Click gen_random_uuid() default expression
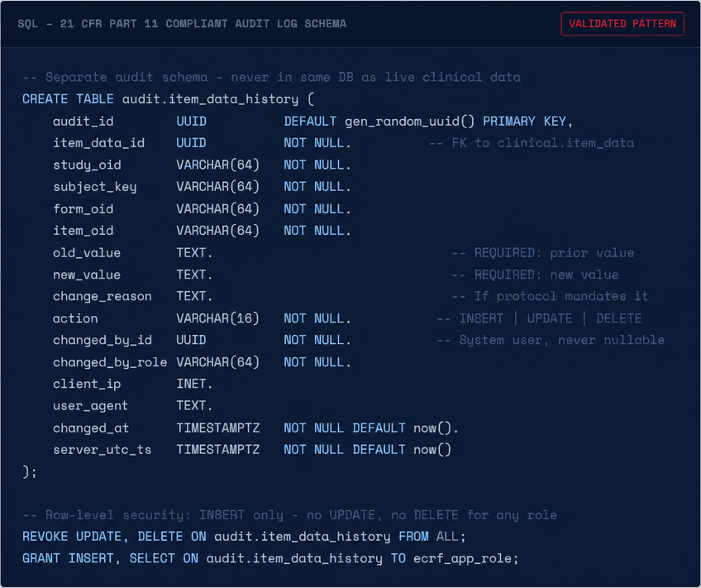 (409, 122)
